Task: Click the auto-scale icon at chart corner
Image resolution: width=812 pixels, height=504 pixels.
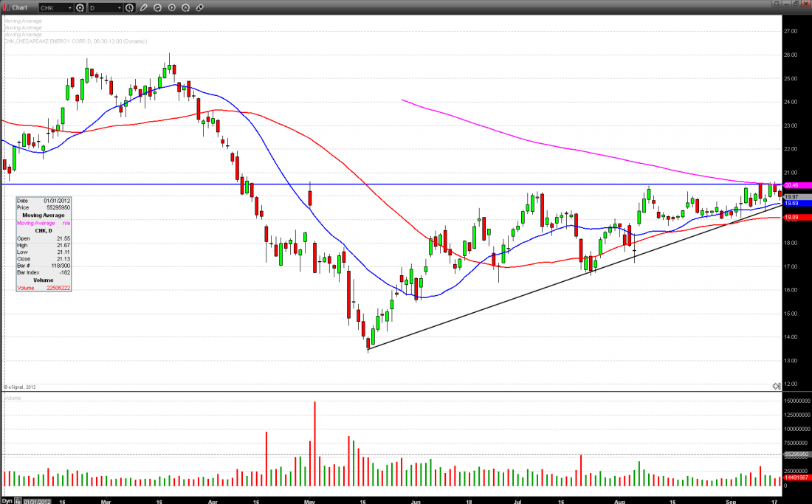Action: pyautogui.click(x=777, y=386)
